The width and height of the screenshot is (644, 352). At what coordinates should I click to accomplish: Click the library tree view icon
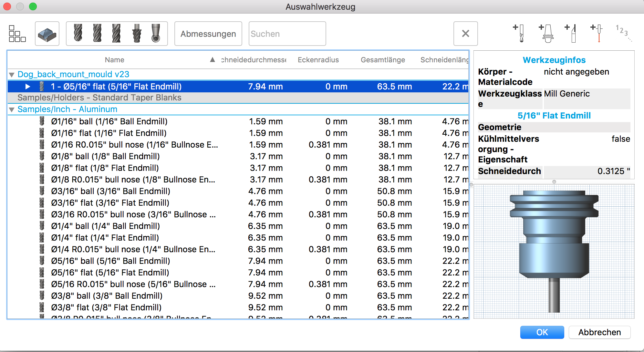pyautogui.click(x=17, y=34)
